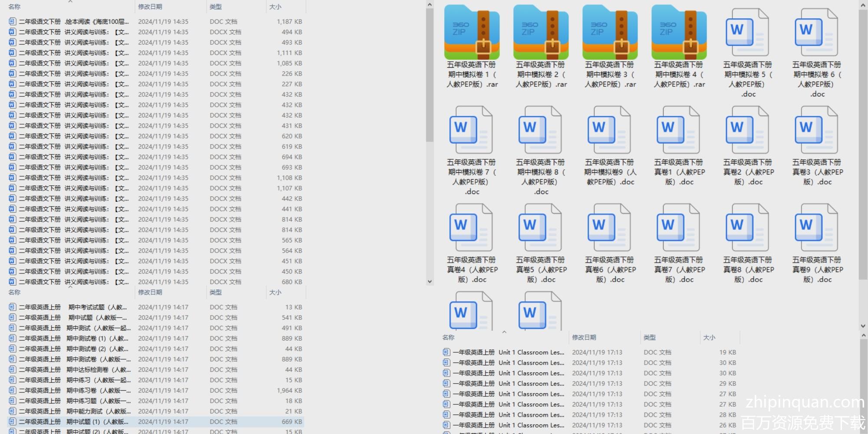
Task: Sort 二年级语文下册 list by 修改日期 column
Action: [x=150, y=7]
